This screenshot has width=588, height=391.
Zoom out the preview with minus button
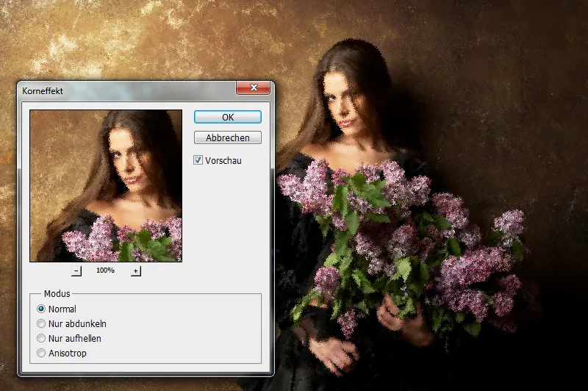76,270
